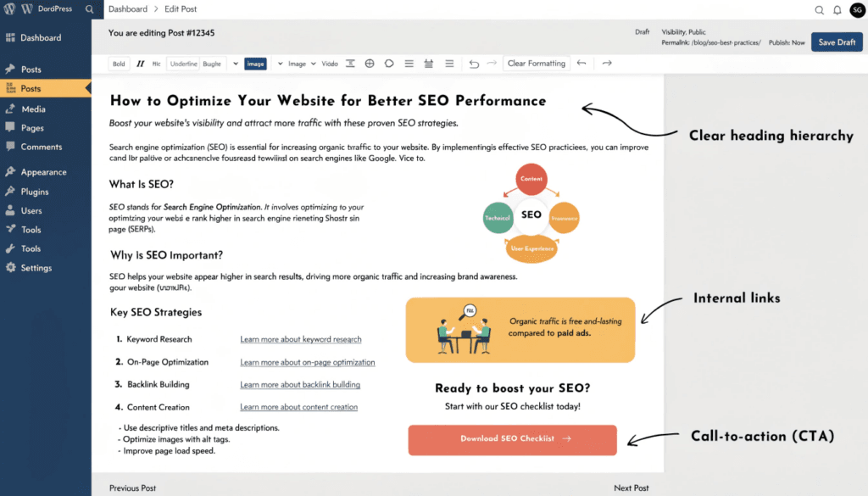Click the Settings gear icon

10,267
